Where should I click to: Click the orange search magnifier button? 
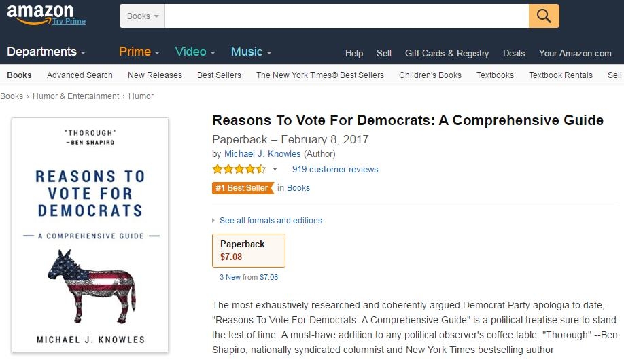point(544,16)
